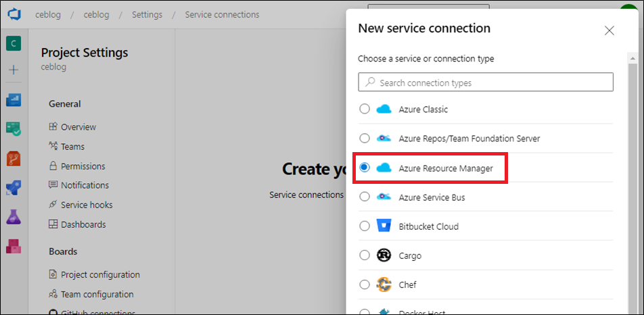644x315 pixels.
Task: Click the ceblog project C tile
Action: click(x=14, y=43)
